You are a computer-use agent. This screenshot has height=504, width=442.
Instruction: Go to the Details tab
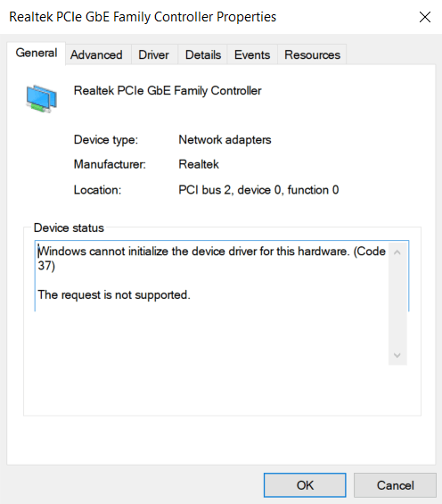203,55
